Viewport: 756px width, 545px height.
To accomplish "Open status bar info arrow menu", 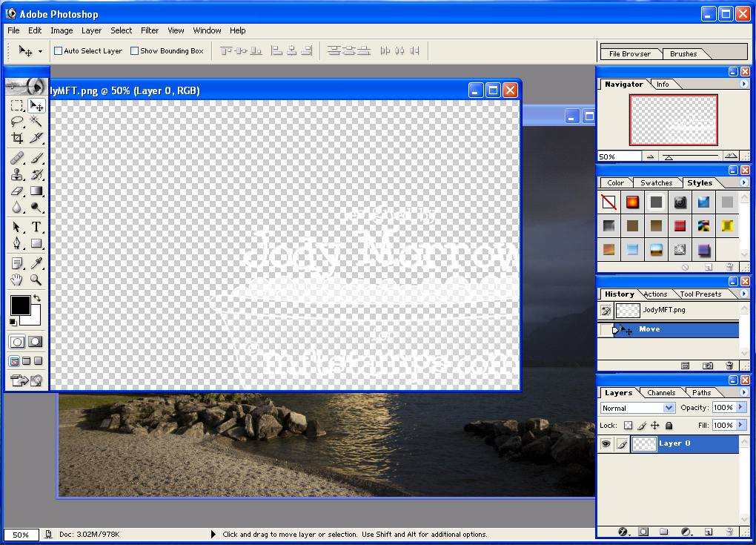I will pyautogui.click(x=213, y=534).
